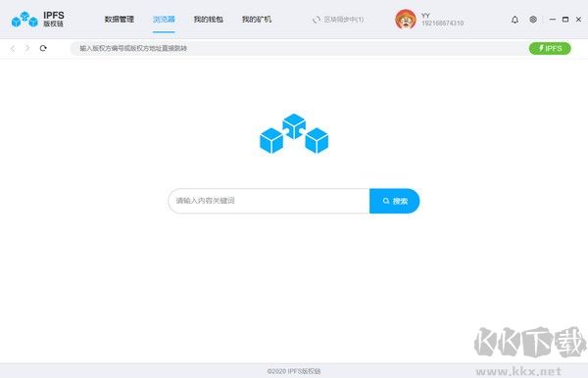
Task: Click the ©2020 IPFS版权链 footer text
Action: coord(294,371)
